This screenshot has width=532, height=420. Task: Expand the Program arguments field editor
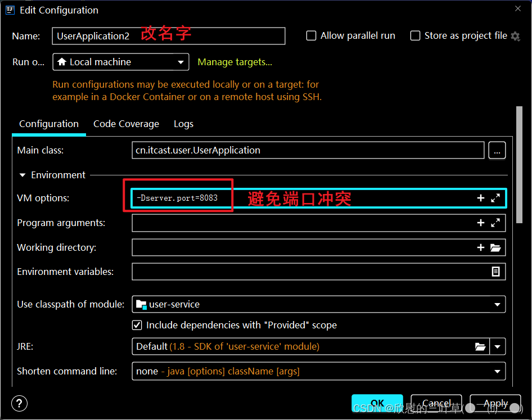pos(495,223)
